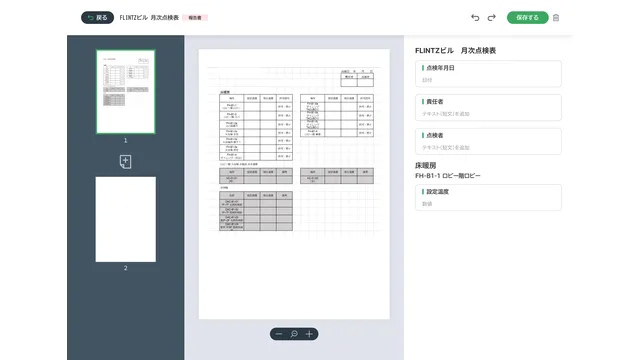Click the 設定温度 numeric input field
Screen dimensions: 640x360
488,198
